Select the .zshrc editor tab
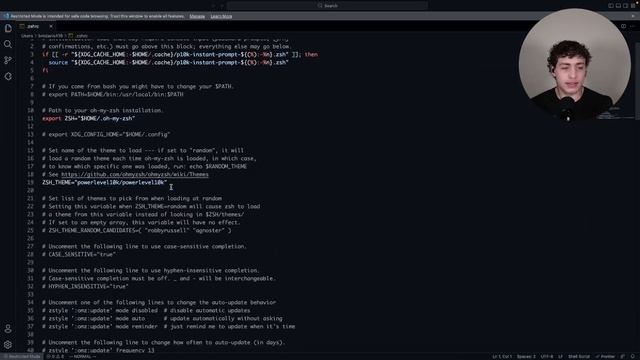 (36, 27)
